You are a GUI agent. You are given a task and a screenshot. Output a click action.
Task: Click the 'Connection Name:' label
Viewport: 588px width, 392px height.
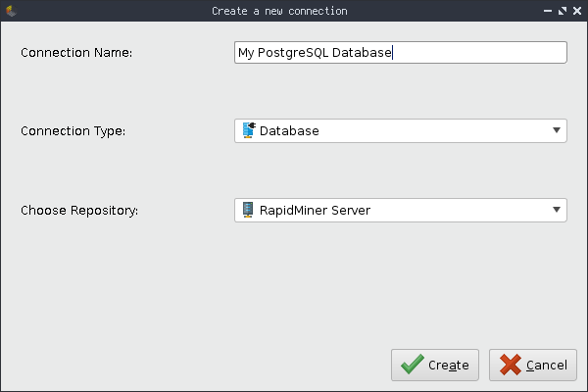pyautogui.click(x=76, y=52)
